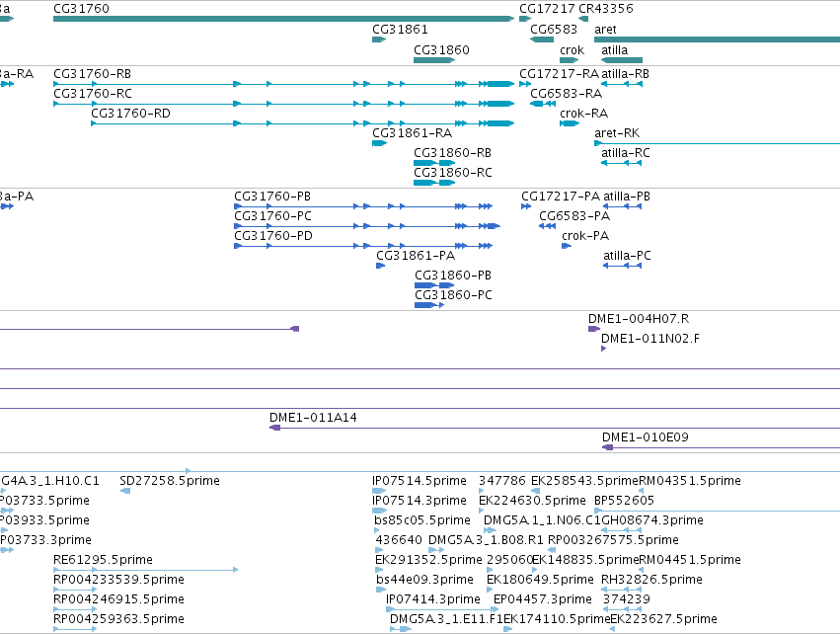Viewport: 840px width, 634px height.
Task: Select IP07414.3prime EST label
Action: point(433,599)
